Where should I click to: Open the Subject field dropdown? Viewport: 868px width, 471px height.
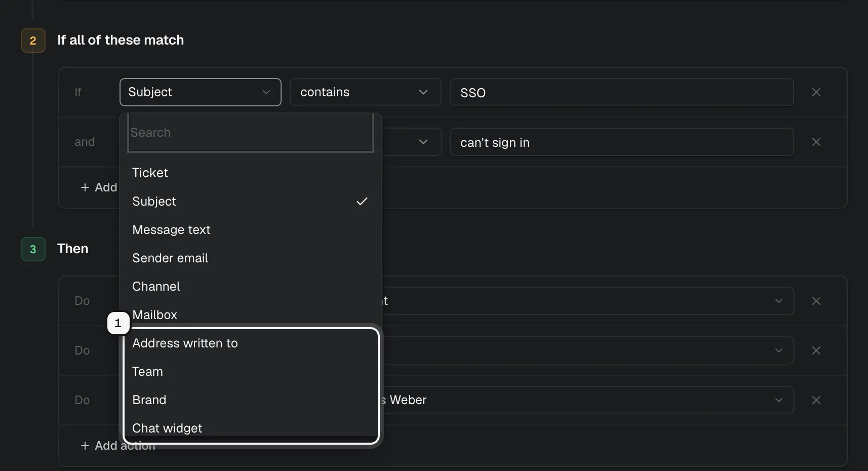pyautogui.click(x=201, y=92)
